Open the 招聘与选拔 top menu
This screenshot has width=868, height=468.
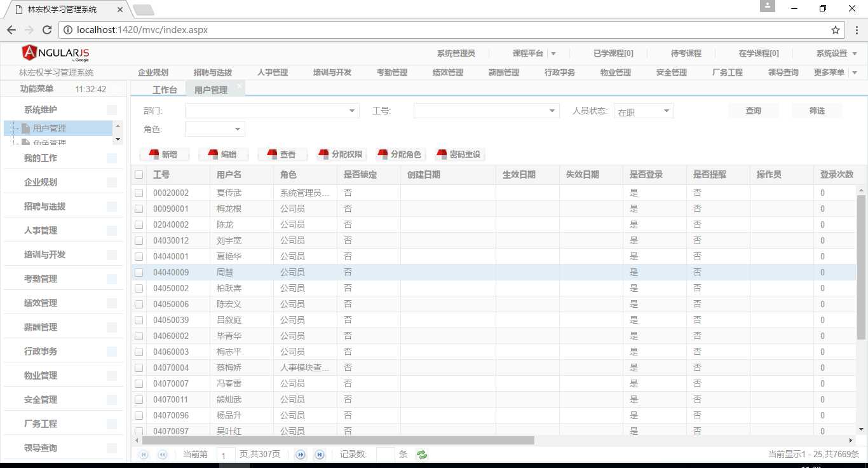(213, 72)
